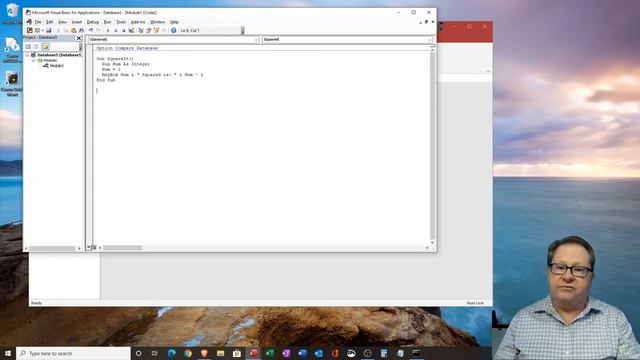Open the Edit menu
This screenshot has width=640, height=360.
49,22
